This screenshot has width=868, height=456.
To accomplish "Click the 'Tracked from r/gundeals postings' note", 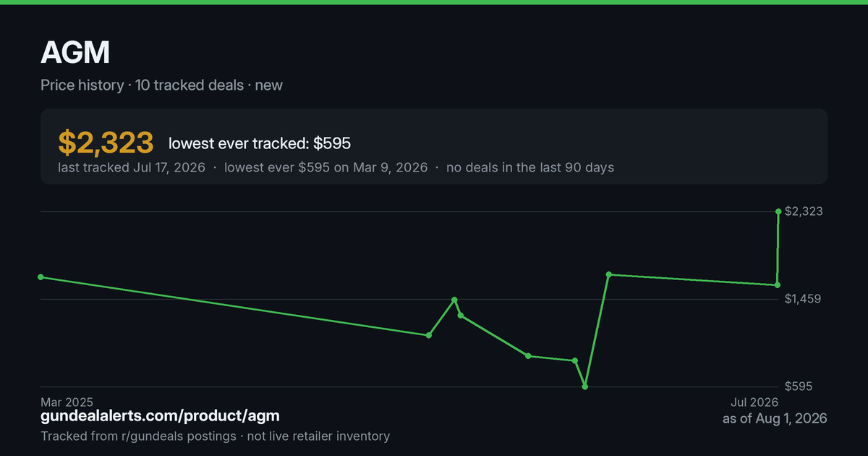I will [138, 436].
